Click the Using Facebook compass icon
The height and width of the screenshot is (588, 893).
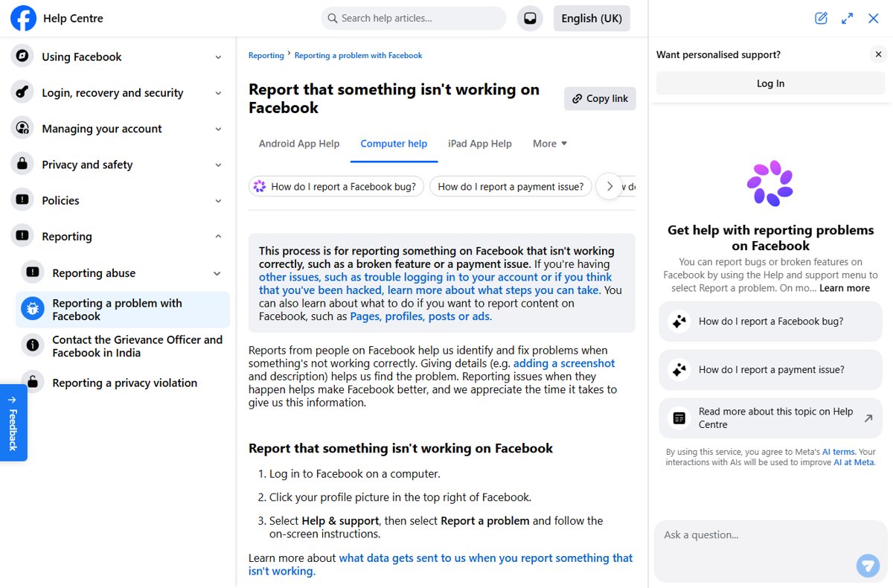(x=22, y=57)
